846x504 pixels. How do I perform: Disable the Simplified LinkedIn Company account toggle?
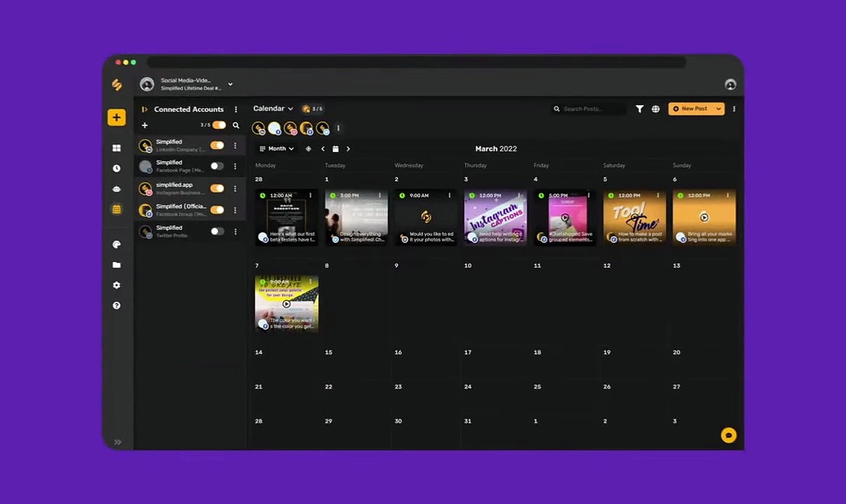[217, 146]
